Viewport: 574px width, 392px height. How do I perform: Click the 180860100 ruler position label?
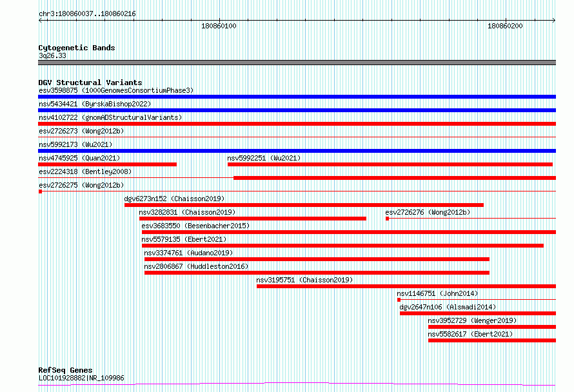[x=219, y=26]
